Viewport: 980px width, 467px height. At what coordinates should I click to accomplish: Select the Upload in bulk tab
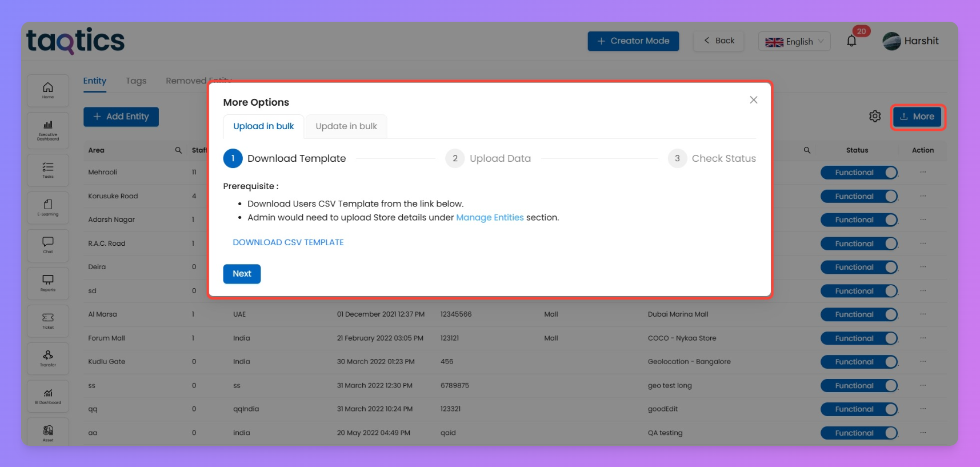[x=263, y=126]
